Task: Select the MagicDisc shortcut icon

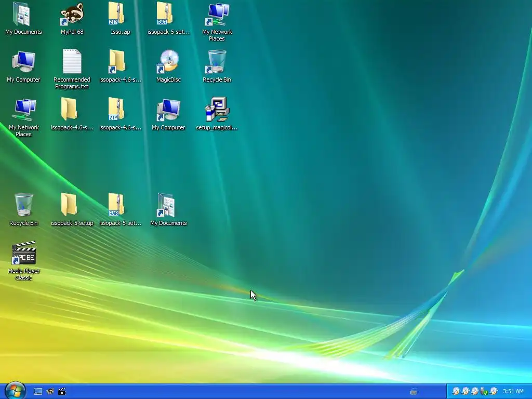Action: pos(168,66)
